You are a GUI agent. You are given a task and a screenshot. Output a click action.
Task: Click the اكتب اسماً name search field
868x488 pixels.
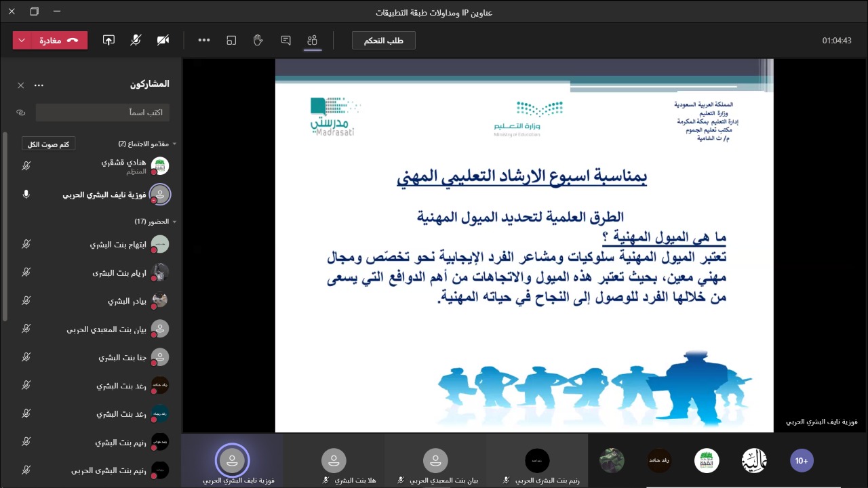(x=102, y=113)
